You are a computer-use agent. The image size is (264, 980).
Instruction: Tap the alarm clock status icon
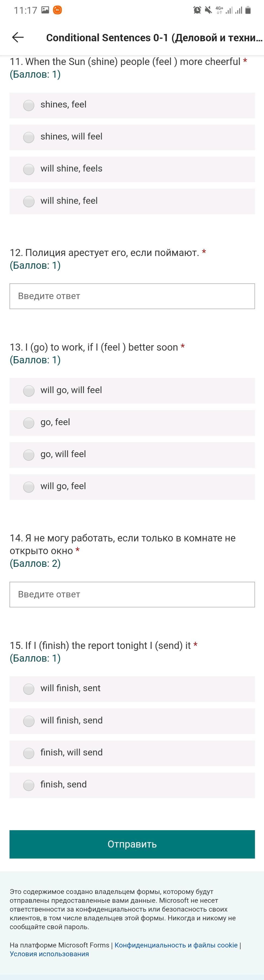point(197,10)
